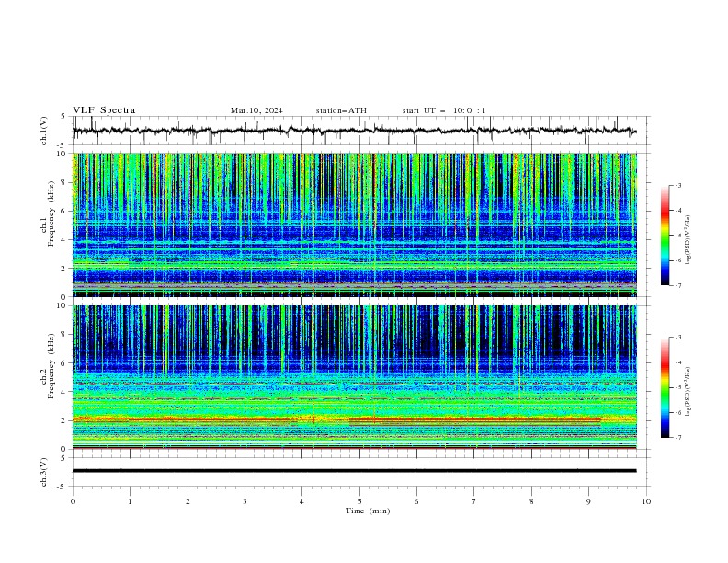Viewport: 728px width, 563px height.
Task: Click time axis tick label "9"
Action: [x=588, y=501]
